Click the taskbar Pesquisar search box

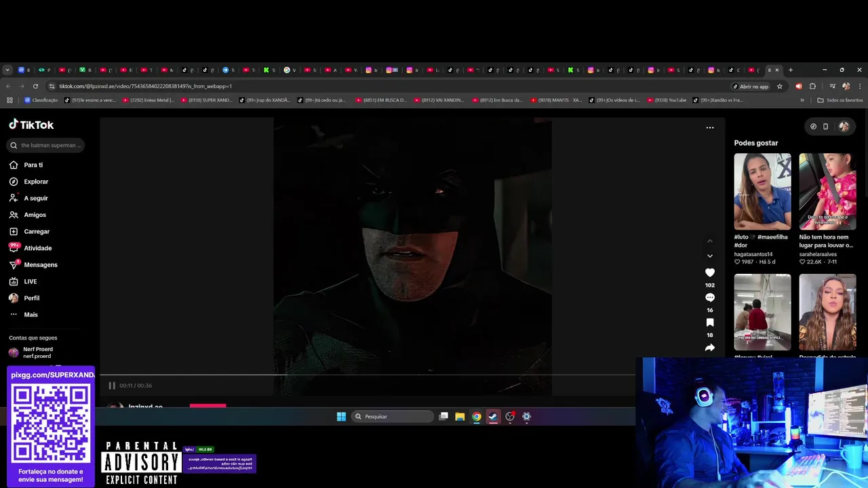[x=393, y=416]
